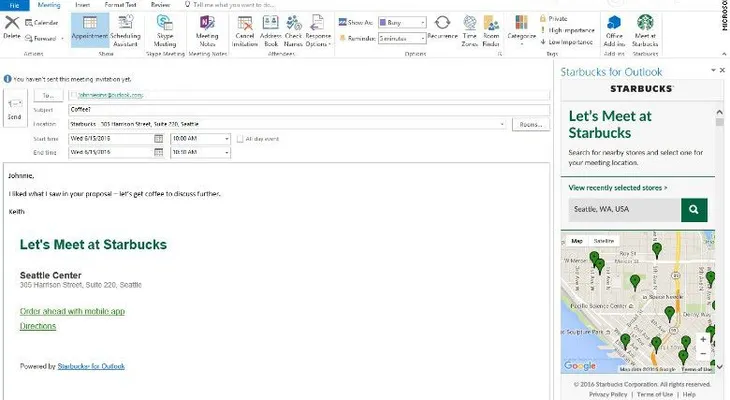Screen dimensions: 730x400
Task: Add a Skype Meeting
Action: [x=165, y=30]
